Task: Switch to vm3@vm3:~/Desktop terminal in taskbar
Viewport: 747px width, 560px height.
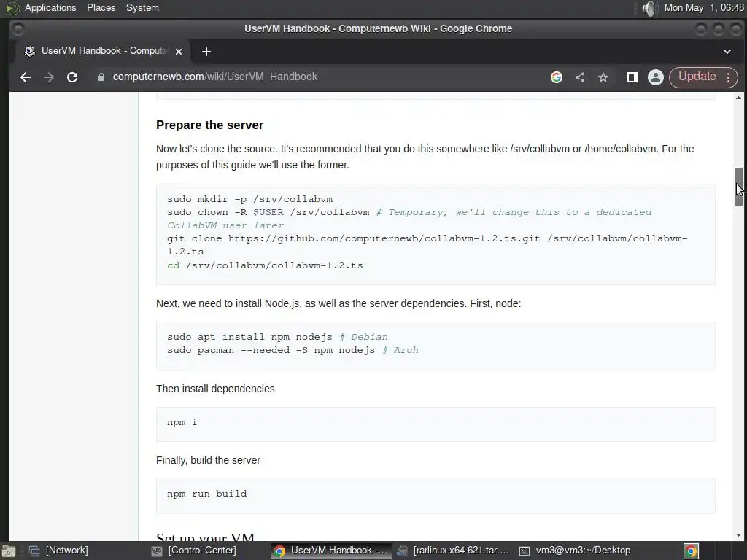Action: click(575, 551)
